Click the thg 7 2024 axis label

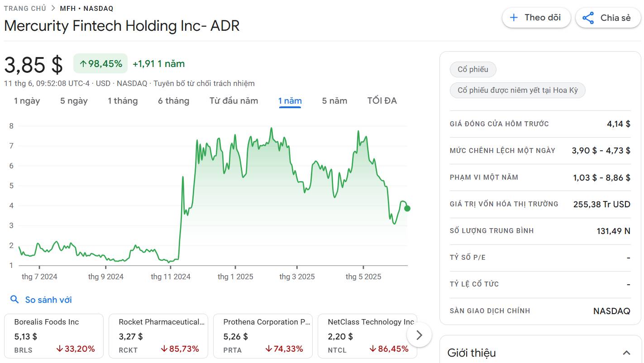click(39, 277)
